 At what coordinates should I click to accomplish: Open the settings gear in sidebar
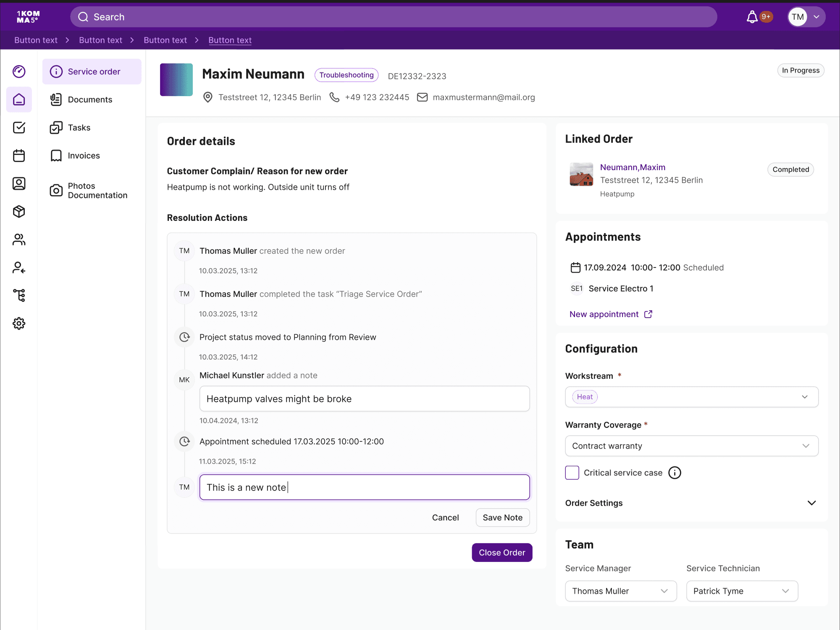point(19,323)
